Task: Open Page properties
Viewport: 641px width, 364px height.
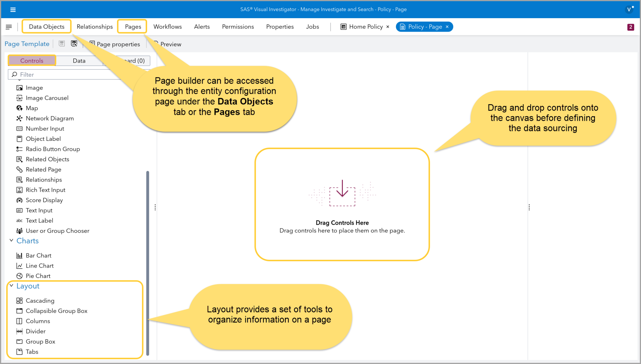Action: tap(118, 44)
